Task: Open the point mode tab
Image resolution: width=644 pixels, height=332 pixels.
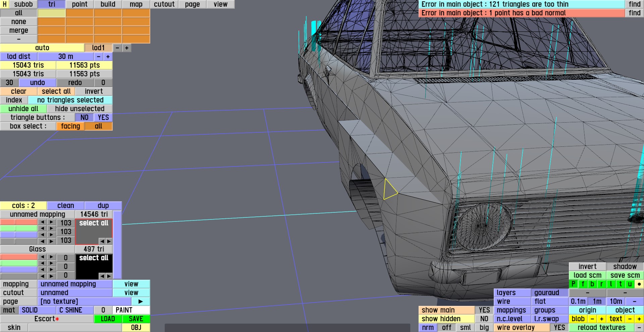Action: (80, 4)
